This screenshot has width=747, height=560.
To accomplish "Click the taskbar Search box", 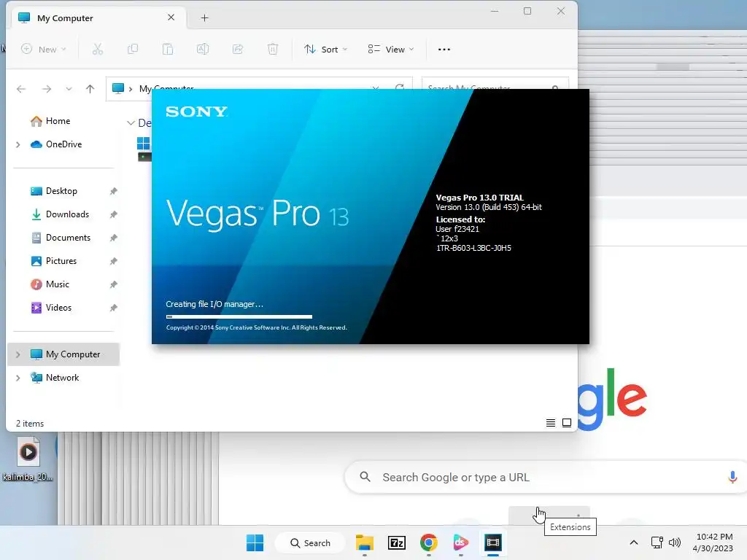I will tap(310, 542).
